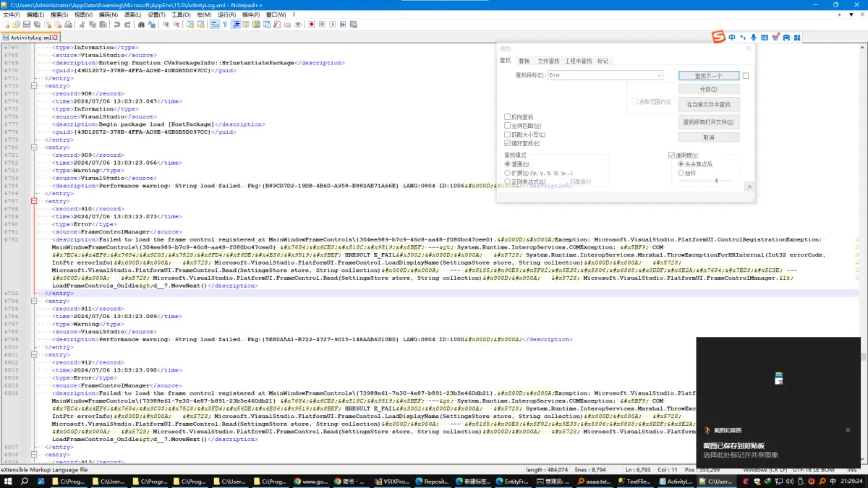Viewport: 868px width, 488px height.
Task: Switch to the 文件查找 tab
Action: pos(548,61)
